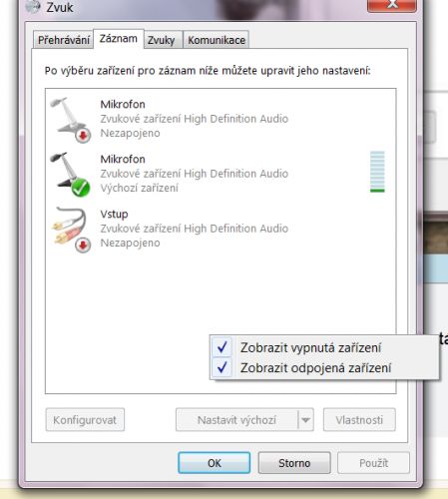This screenshot has width=448, height=499.
Task: Click the OK button
Action: pos(214,463)
